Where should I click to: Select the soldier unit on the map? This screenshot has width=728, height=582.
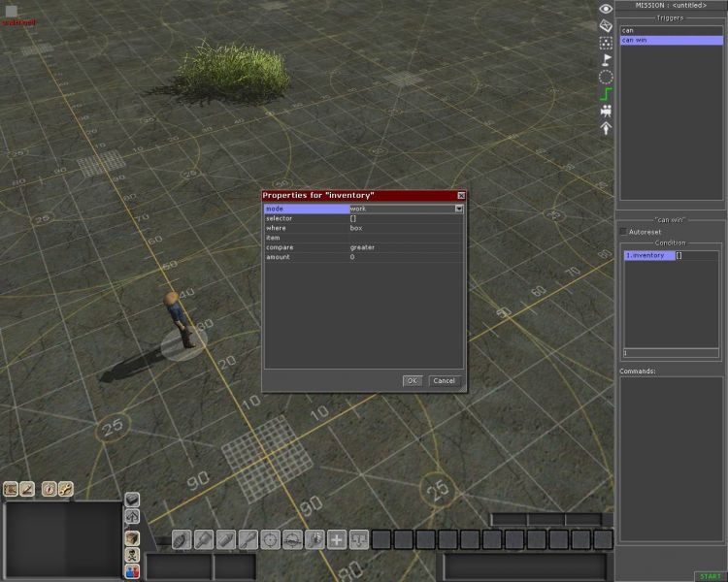(x=180, y=320)
